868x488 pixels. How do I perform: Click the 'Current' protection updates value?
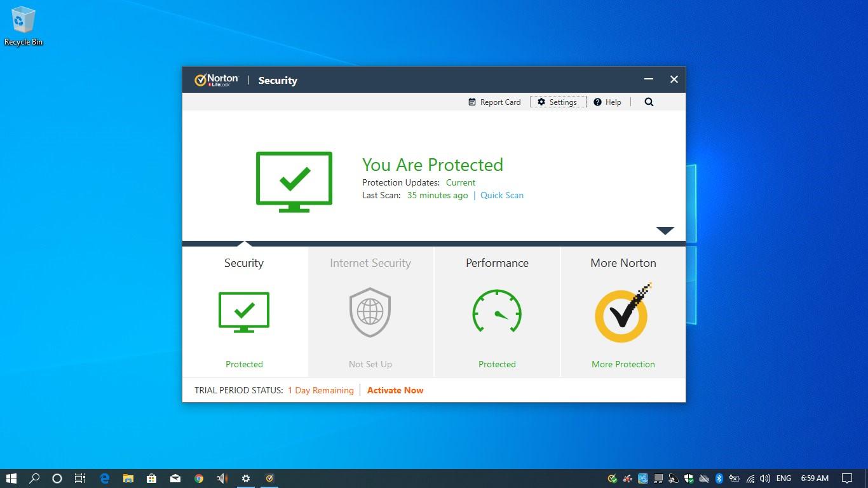coord(461,182)
